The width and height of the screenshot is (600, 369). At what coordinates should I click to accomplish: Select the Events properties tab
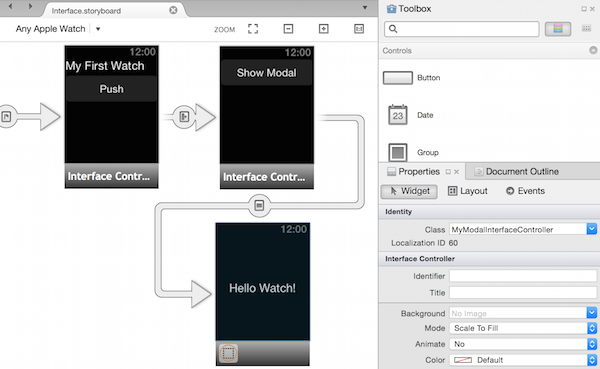tap(525, 191)
